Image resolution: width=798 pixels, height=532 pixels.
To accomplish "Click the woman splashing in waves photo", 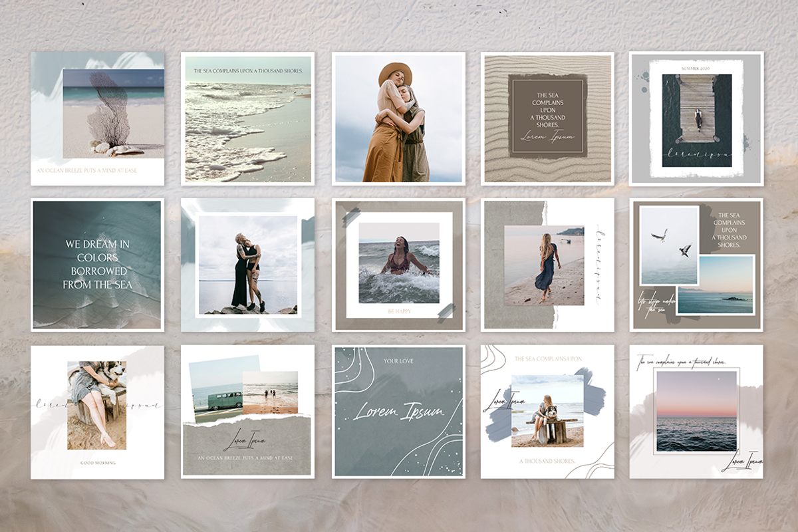I will pos(398,262).
